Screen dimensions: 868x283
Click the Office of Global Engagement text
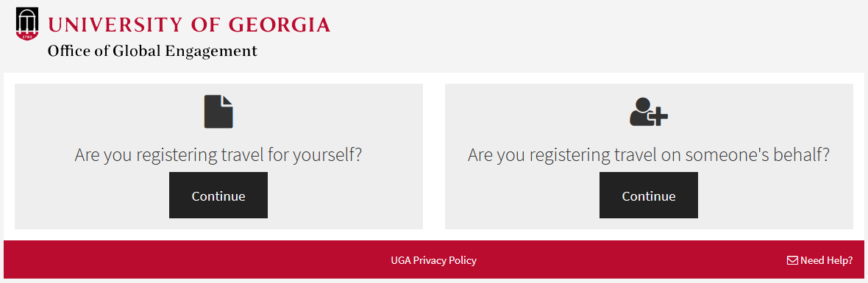153,51
